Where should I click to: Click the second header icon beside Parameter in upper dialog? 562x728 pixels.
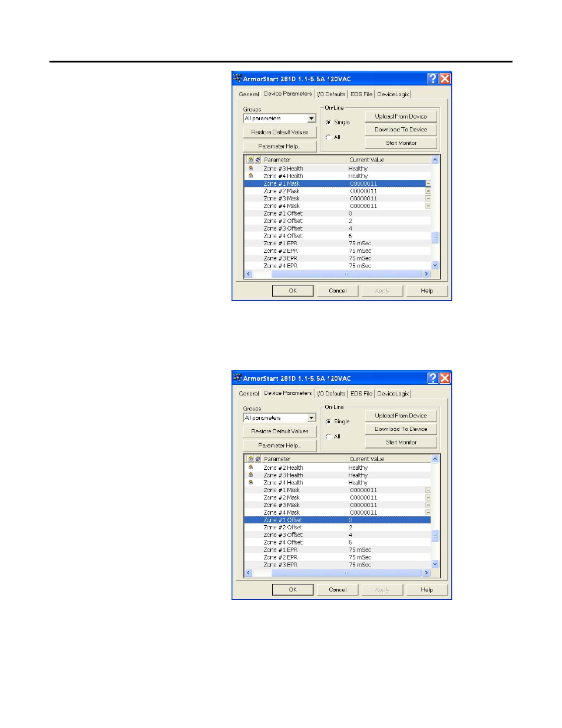click(x=257, y=160)
